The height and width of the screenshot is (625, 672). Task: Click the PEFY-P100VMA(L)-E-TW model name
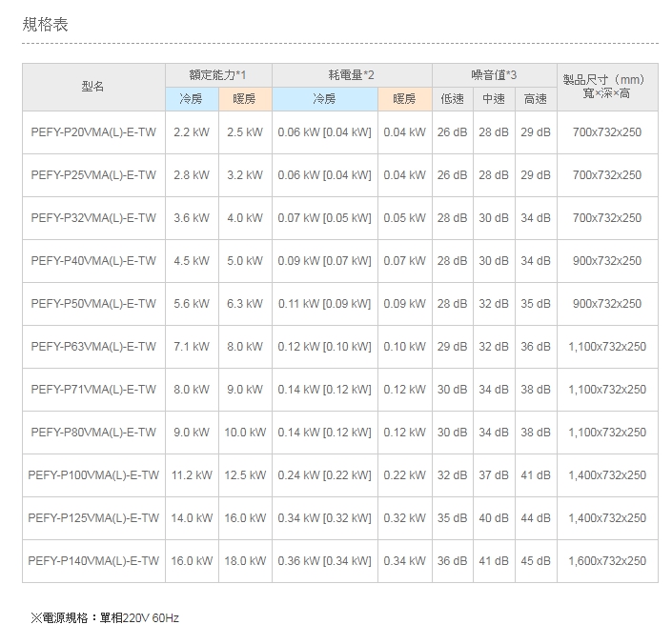tap(92, 475)
